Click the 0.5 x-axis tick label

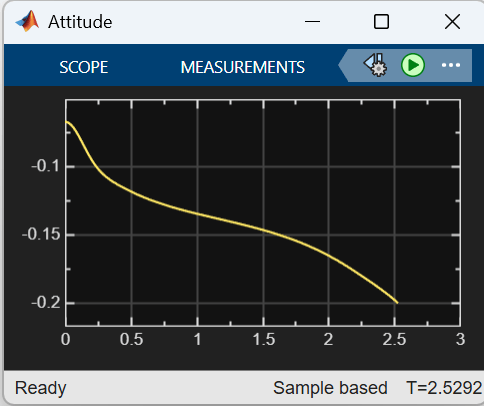click(x=131, y=340)
